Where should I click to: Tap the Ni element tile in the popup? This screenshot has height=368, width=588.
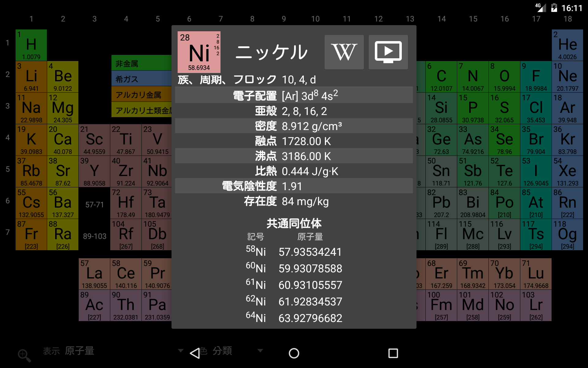[x=199, y=52]
